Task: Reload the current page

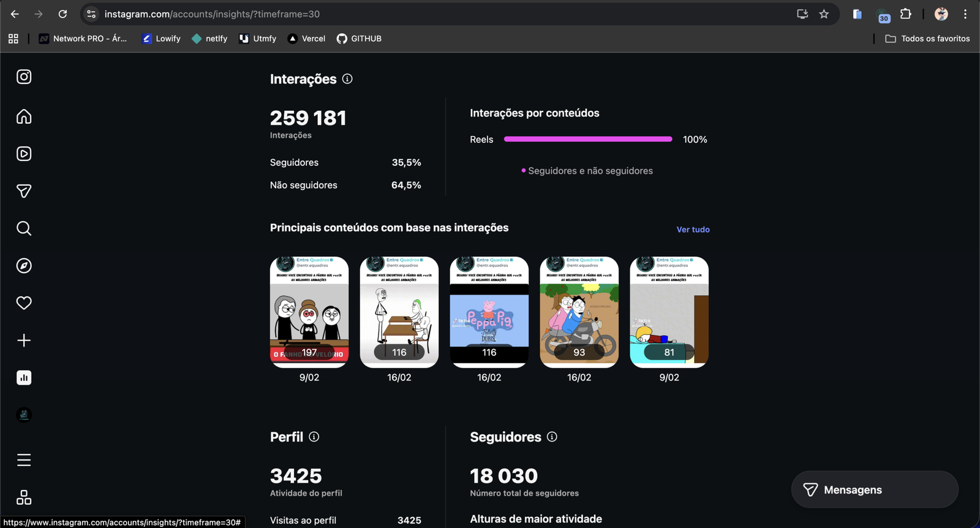Action: [x=62, y=14]
